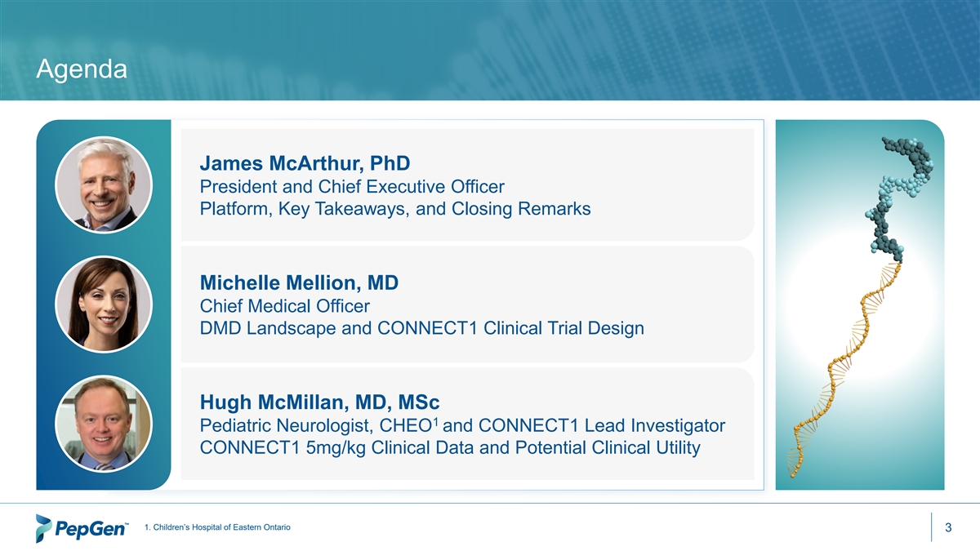
Task: Select the "Agenda" slide title
Action: coord(82,71)
